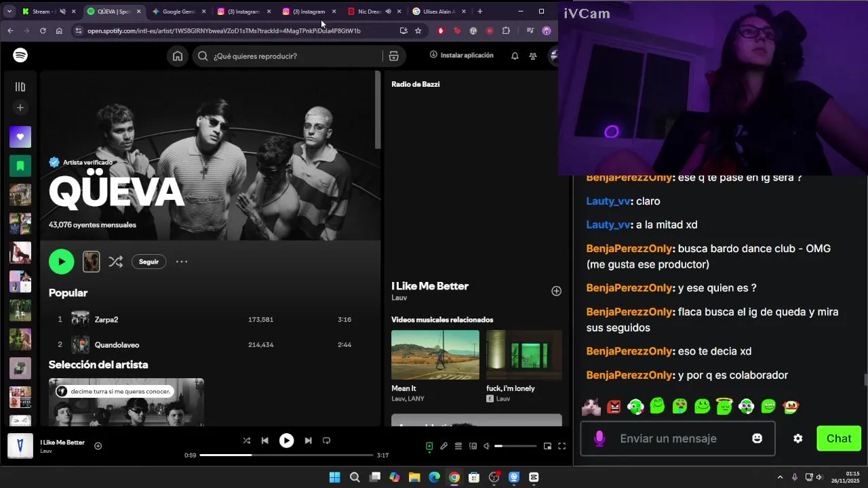The width and height of the screenshot is (868, 488).
Task: Open the green bookmark Your Episodes tile
Action: click(x=20, y=165)
